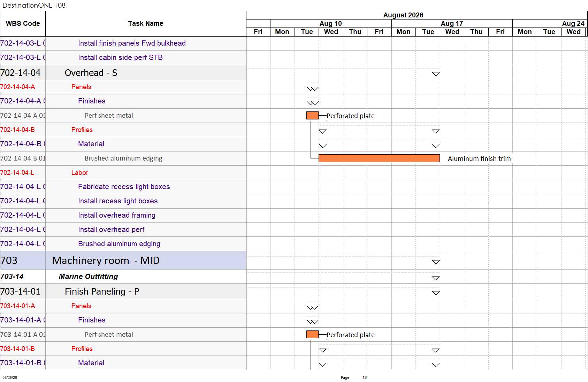The width and height of the screenshot is (588, 382).
Task: Open the Overhead - S task row
Action: coord(123,73)
